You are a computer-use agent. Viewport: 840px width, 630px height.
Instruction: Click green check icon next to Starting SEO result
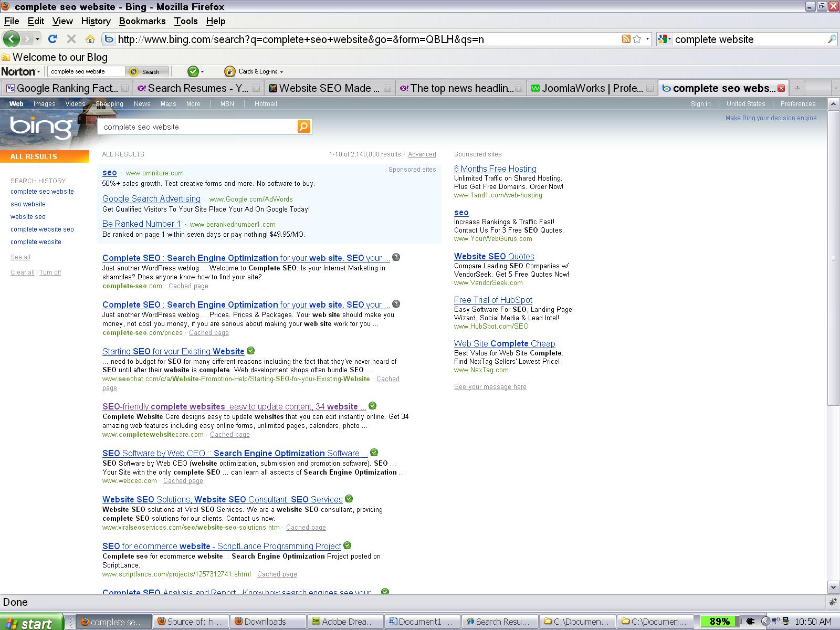pos(251,351)
